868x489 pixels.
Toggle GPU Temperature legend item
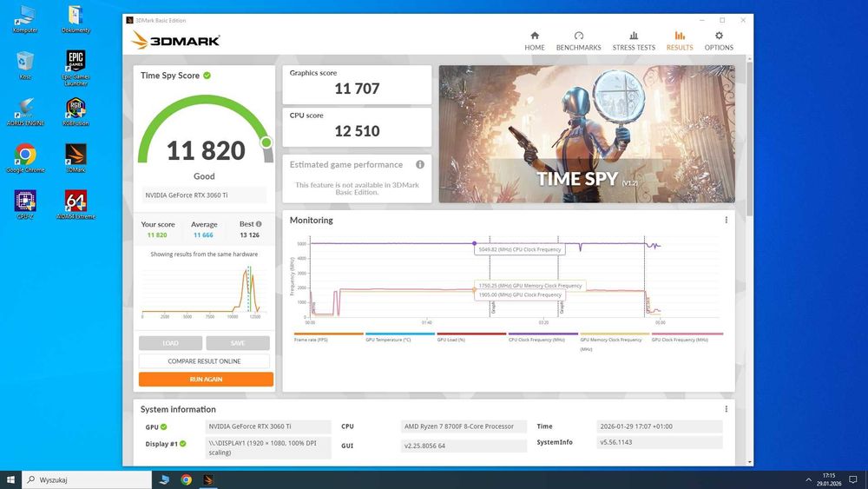click(399, 337)
